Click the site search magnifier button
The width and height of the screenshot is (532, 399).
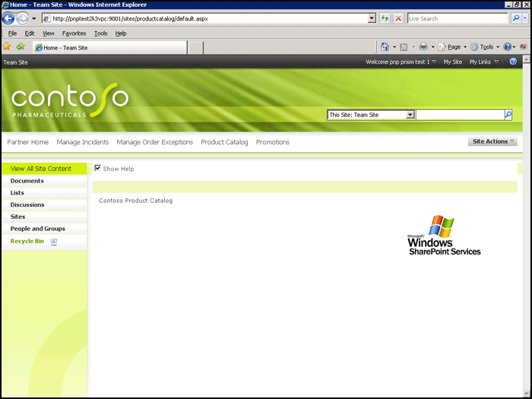pos(508,115)
